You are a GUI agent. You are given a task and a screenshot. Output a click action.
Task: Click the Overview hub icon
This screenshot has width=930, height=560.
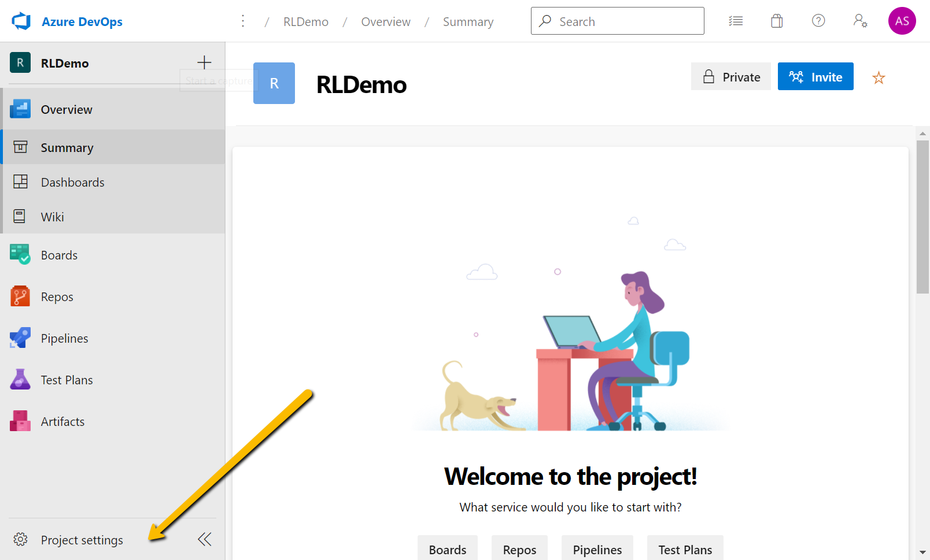tap(20, 109)
